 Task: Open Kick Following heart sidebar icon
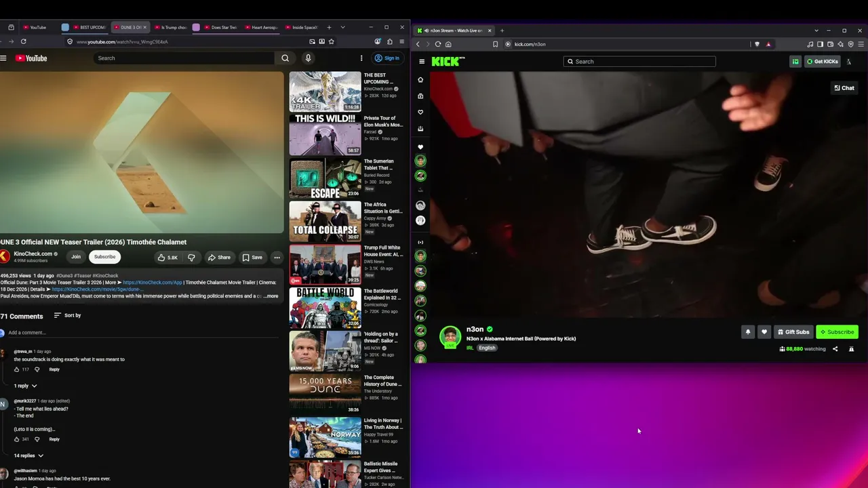(x=420, y=113)
